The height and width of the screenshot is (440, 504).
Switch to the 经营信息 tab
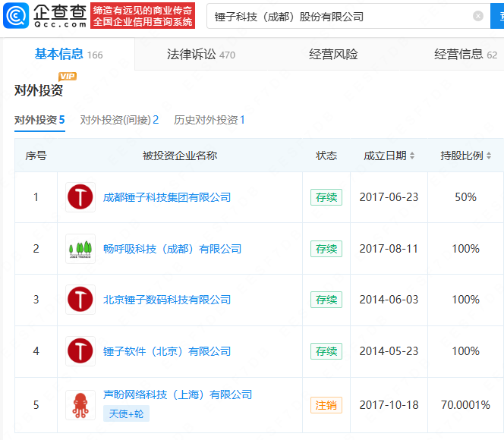click(x=465, y=55)
